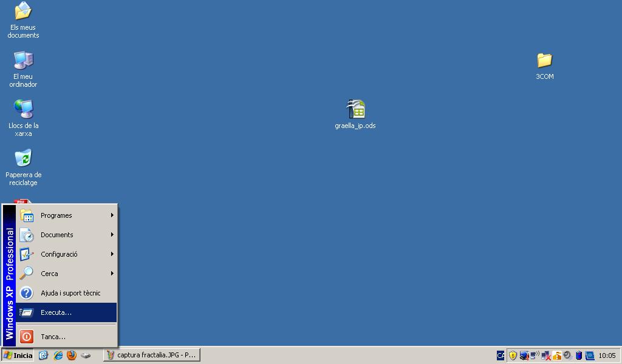The height and width of the screenshot is (364, 622).
Task: Open the Els meus documents desktop icon
Action: coord(23,20)
